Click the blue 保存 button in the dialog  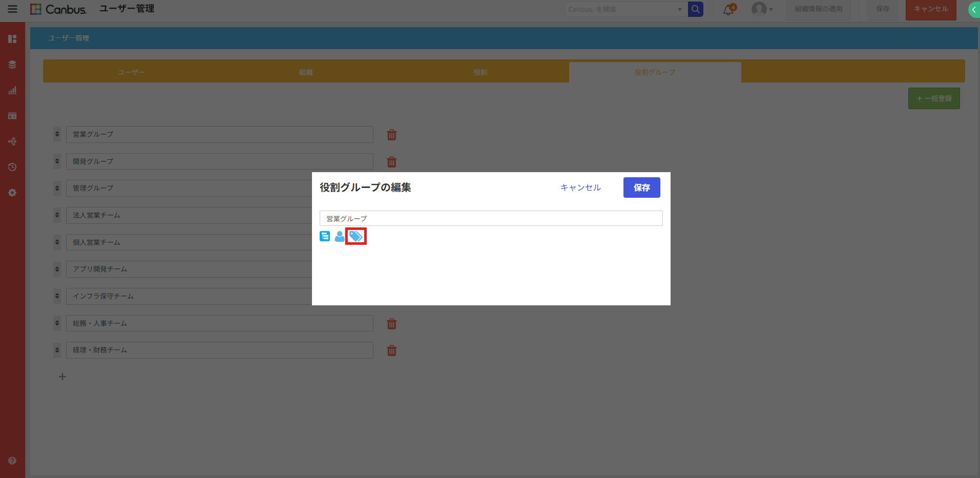coord(641,188)
